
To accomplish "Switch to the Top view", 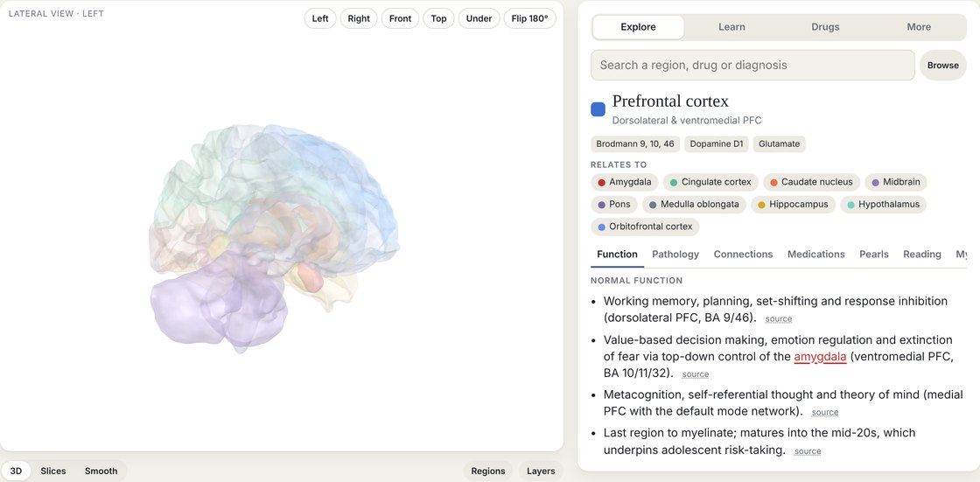I will [438, 18].
